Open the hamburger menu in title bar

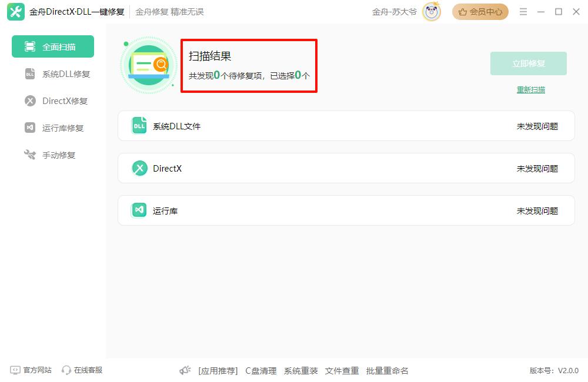coord(523,12)
